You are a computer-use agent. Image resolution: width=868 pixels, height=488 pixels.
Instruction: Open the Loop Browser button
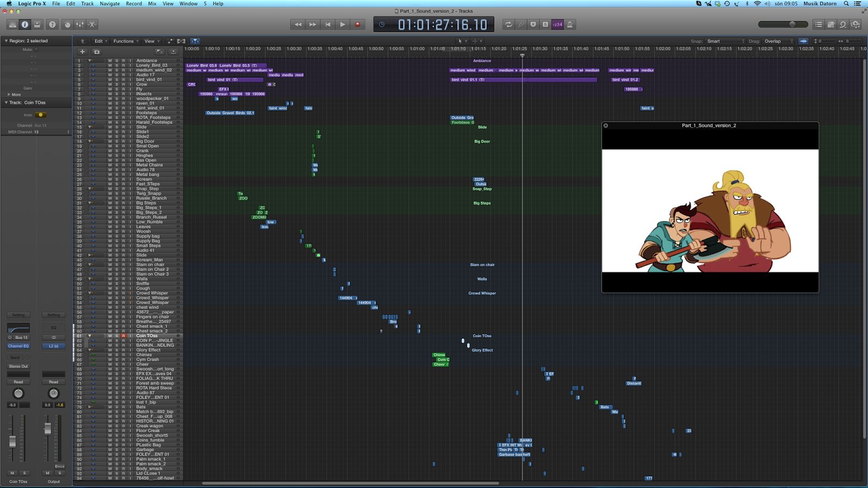843,24
